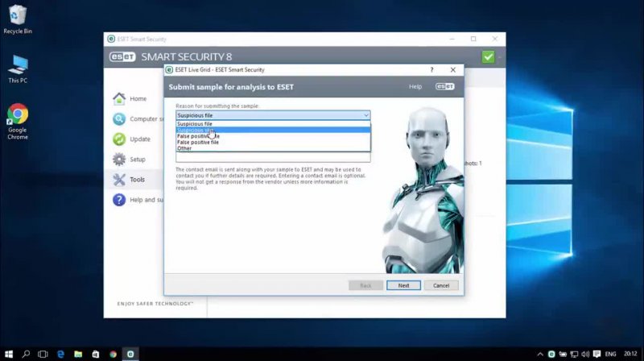Open the Help and support icon

(119, 200)
